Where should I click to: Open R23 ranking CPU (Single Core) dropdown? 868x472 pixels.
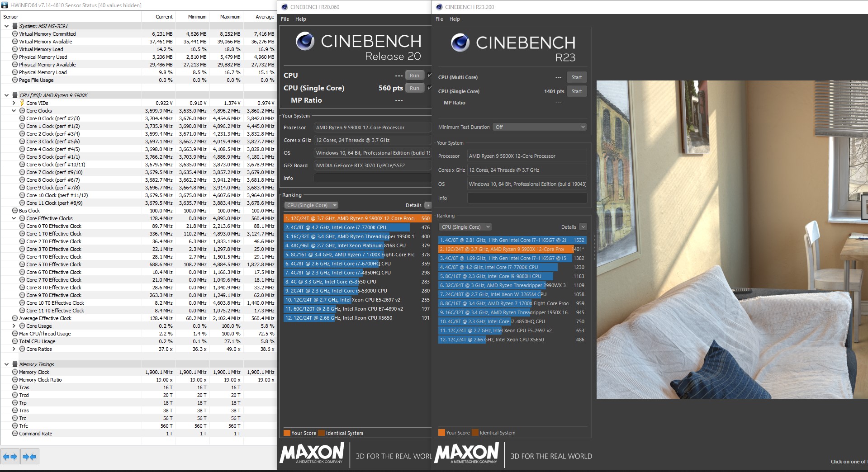tap(465, 227)
